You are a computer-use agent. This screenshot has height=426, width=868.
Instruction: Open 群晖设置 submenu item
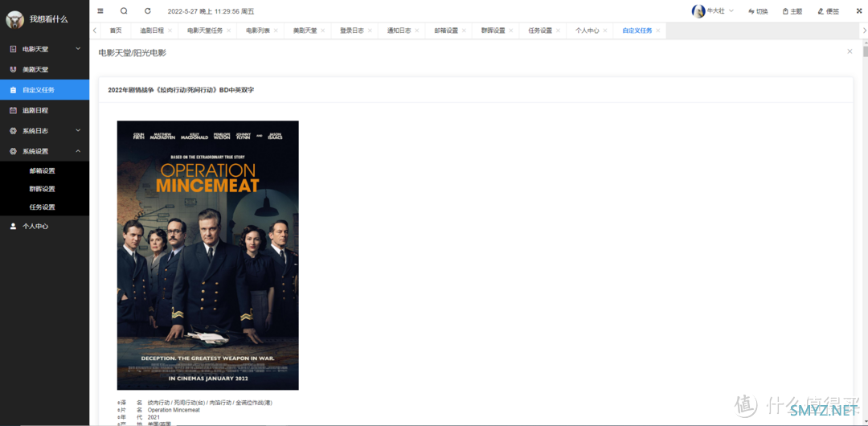[44, 189]
